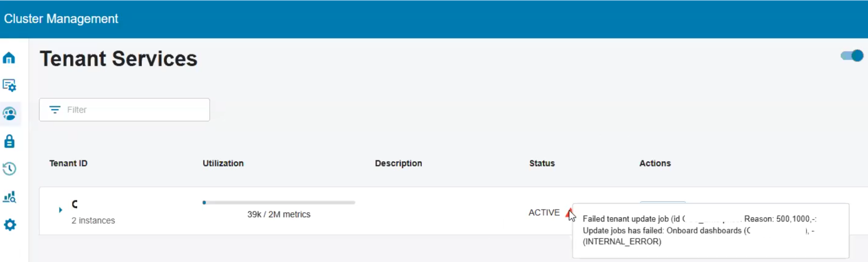868x262 pixels.
Task: Go to the Home page in sidebar
Action: (x=9, y=58)
